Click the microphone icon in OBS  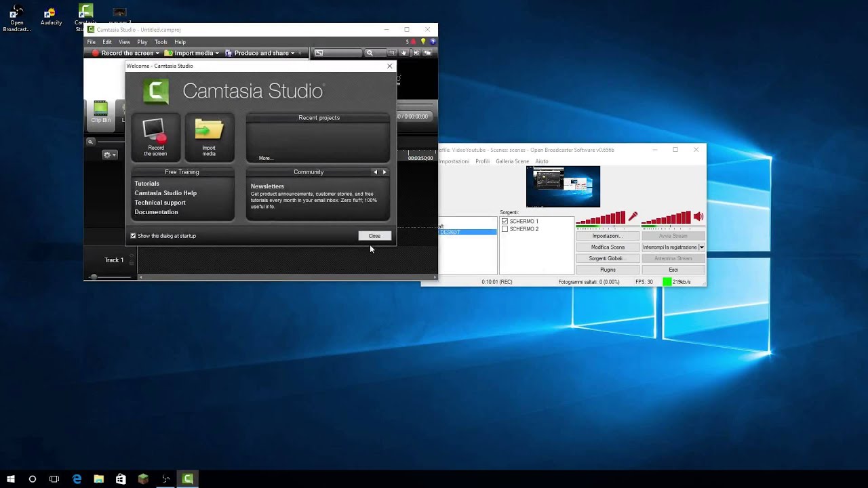click(633, 217)
